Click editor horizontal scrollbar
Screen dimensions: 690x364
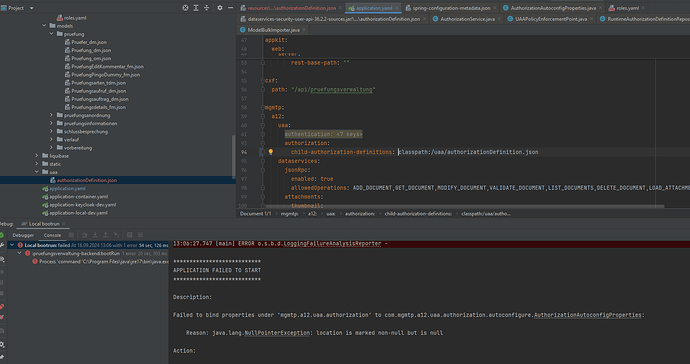(x=465, y=206)
